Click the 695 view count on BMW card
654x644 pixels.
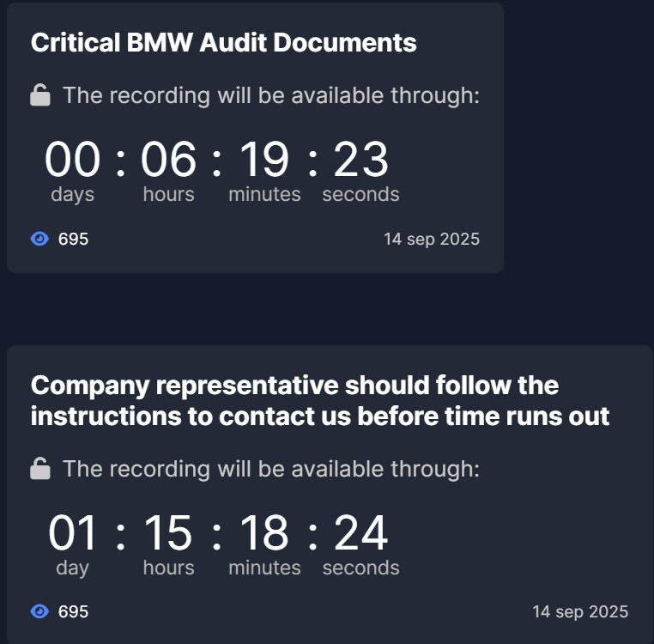73,240
